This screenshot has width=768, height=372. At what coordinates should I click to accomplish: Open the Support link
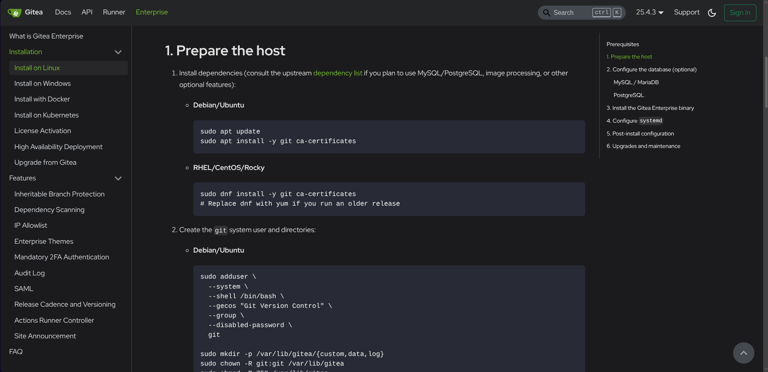[x=686, y=12]
